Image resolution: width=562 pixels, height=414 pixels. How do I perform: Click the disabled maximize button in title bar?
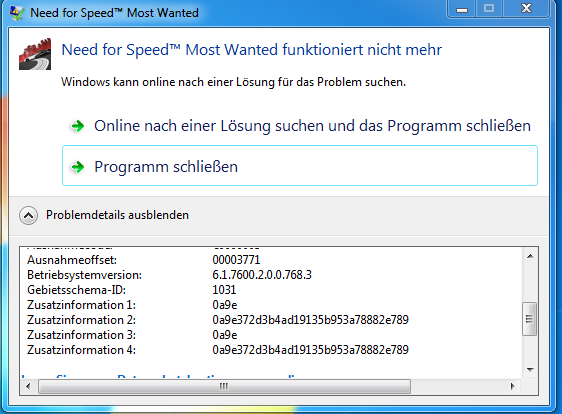click(x=489, y=9)
